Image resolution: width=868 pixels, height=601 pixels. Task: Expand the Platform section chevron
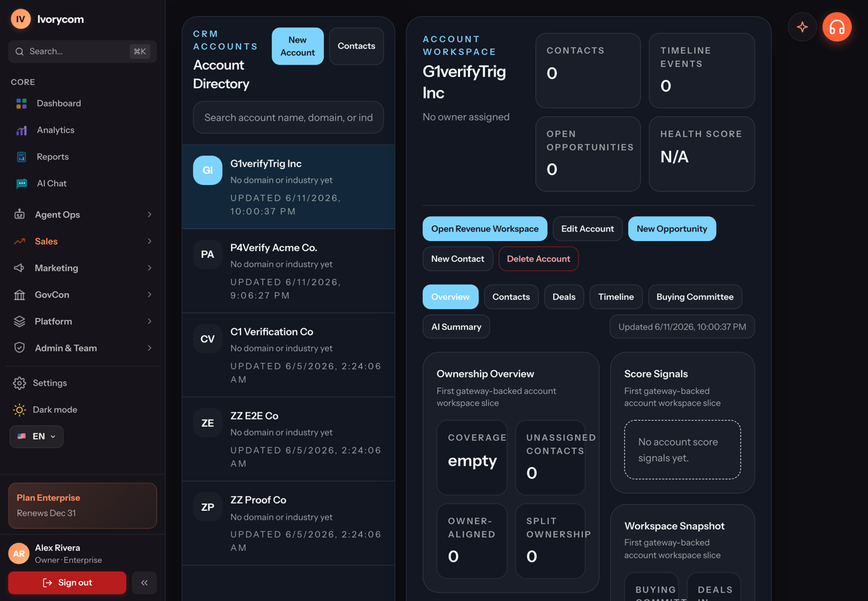(x=150, y=321)
